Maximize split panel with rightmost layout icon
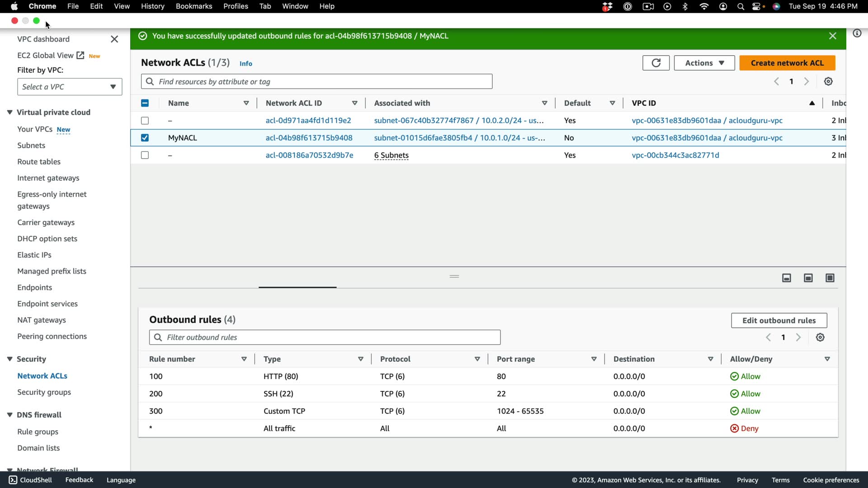 coord(830,278)
